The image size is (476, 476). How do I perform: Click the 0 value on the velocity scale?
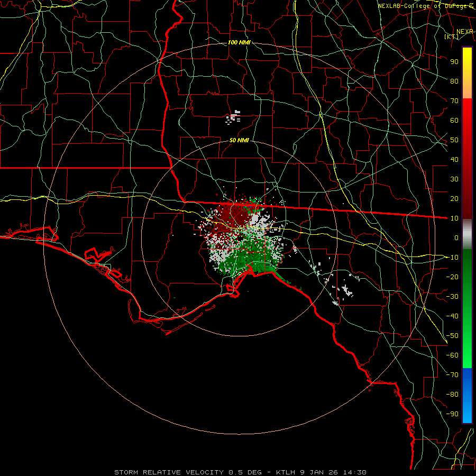pos(456,237)
